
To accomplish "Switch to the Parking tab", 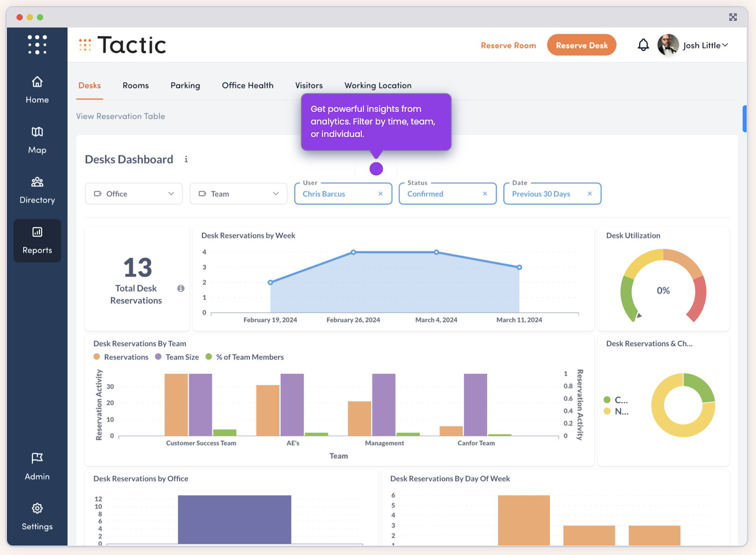I will tap(185, 85).
